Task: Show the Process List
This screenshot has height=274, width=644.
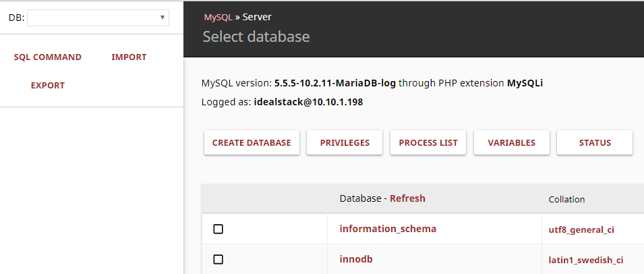Action: pyautogui.click(x=428, y=143)
